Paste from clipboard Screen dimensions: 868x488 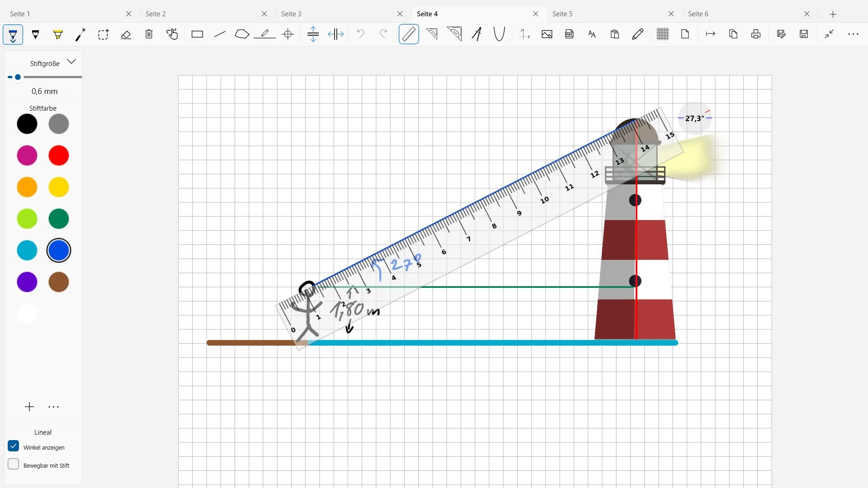615,34
